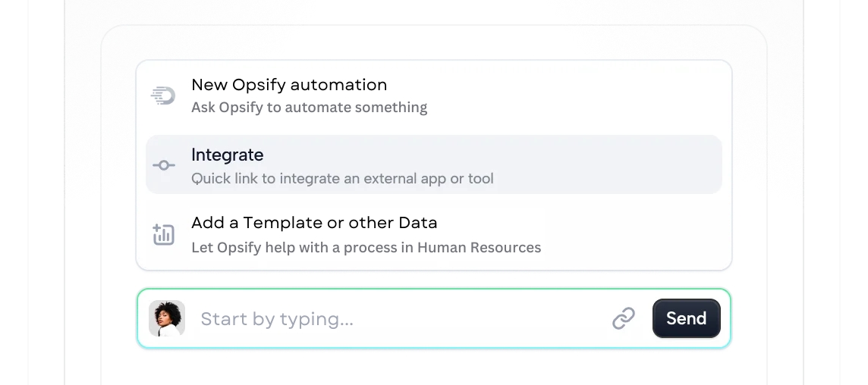This screenshot has height=385, width=868.
Task: Click the link attachment icon
Action: point(624,318)
